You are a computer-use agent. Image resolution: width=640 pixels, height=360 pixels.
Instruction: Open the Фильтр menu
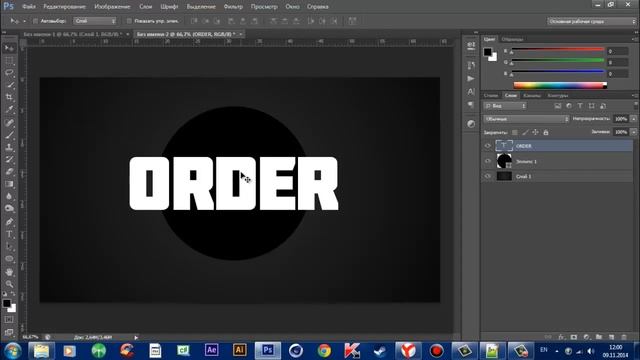pos(233,7)
